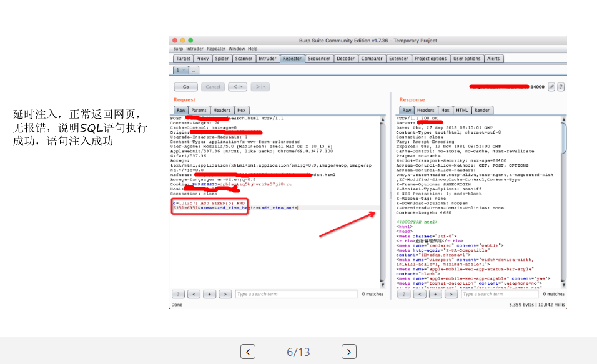
Task: Click the 'Connection: close' request line
Action: [194, 194]
